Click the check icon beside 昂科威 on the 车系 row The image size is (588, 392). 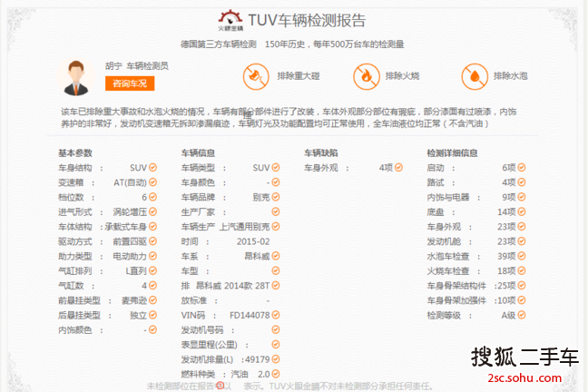(x=276, y=256)
